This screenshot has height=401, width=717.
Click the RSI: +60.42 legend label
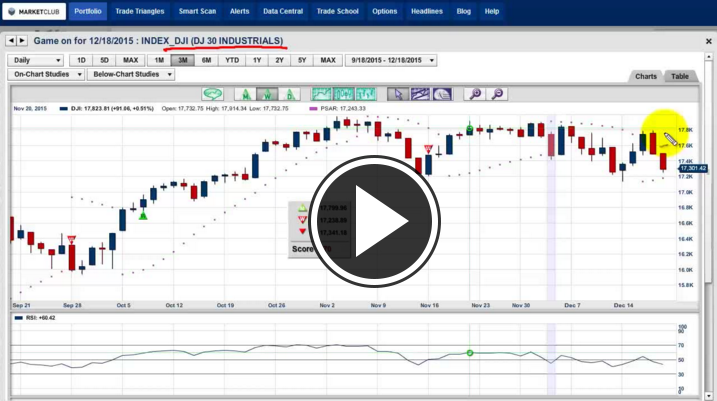pyautogui.click(x=35, y=318)
